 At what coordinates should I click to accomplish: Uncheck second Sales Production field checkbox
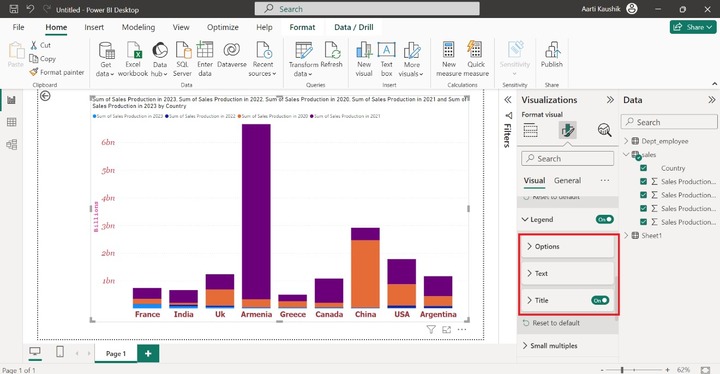643,195
